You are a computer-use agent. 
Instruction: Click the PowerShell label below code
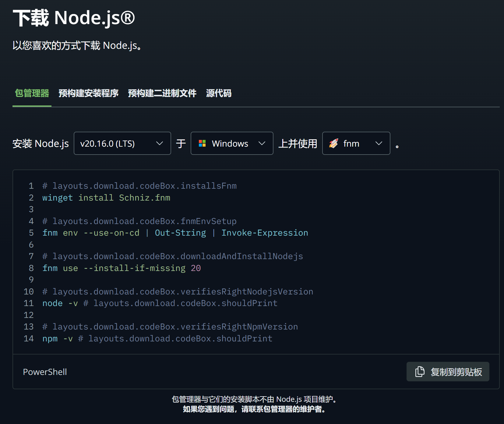pyautogui.click(x=45, y=372)
